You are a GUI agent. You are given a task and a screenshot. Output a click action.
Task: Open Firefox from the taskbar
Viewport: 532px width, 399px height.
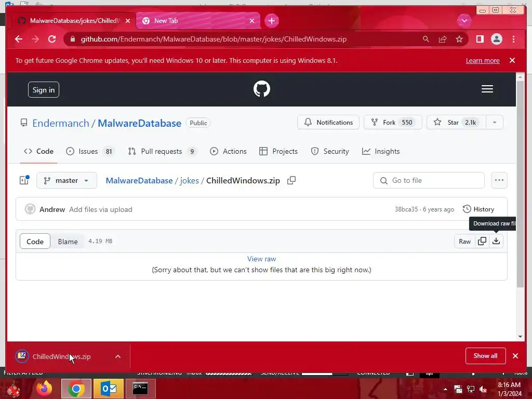point(44,389)
